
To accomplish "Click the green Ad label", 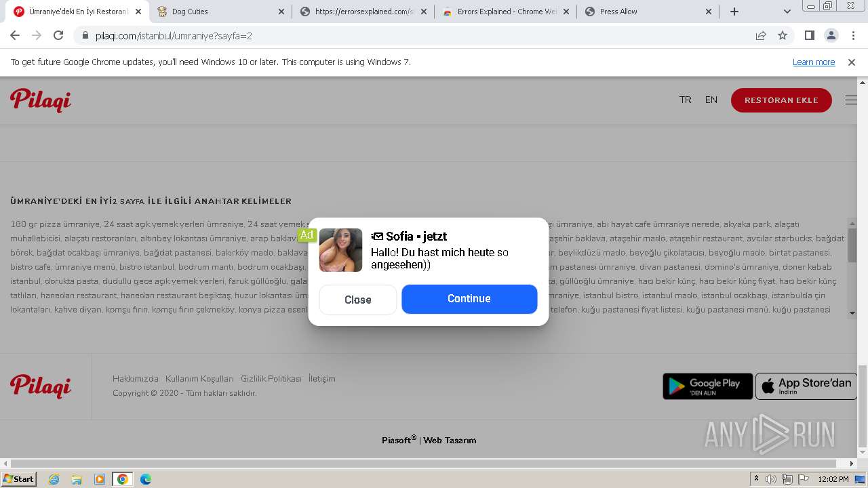I will coord(307,235).
